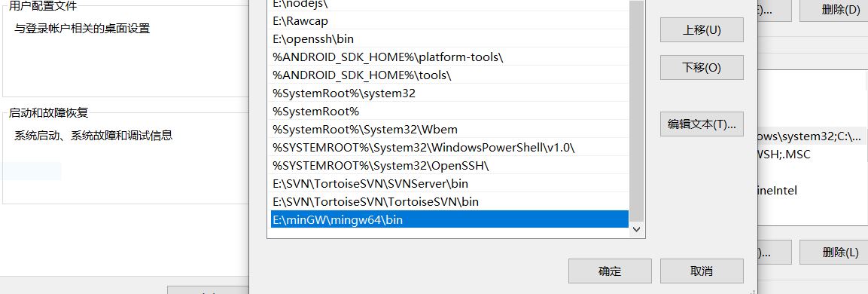Select the %SystemRoot%\system32 entry
The image size is (868, 294).
[x=449, y=93]
